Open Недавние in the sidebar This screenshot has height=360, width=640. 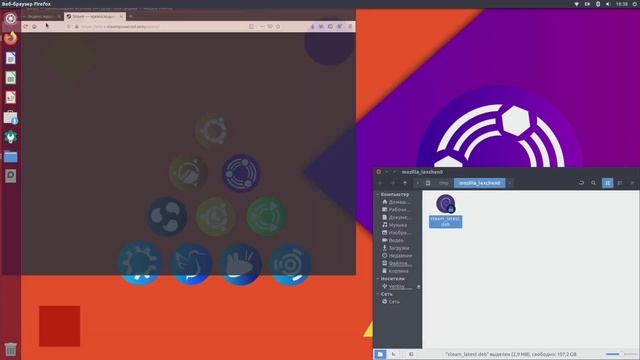click(x=398, y=256)
